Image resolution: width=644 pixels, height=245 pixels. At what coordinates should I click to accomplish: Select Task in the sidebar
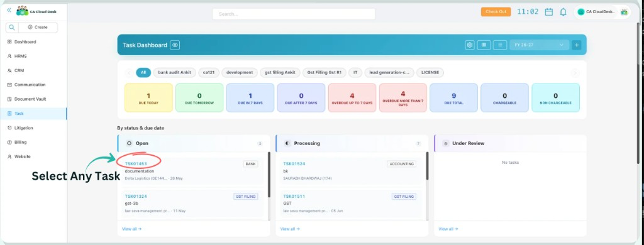click(33, 114)
